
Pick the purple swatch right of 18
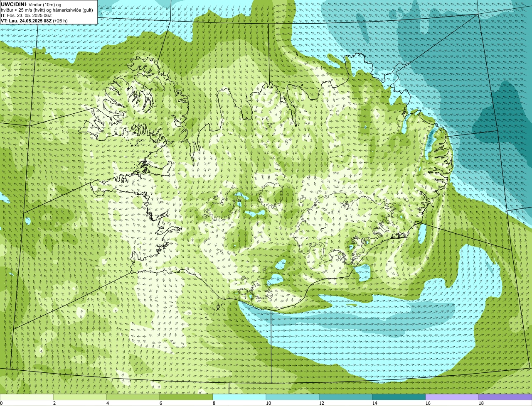click(x=505, y=397)
